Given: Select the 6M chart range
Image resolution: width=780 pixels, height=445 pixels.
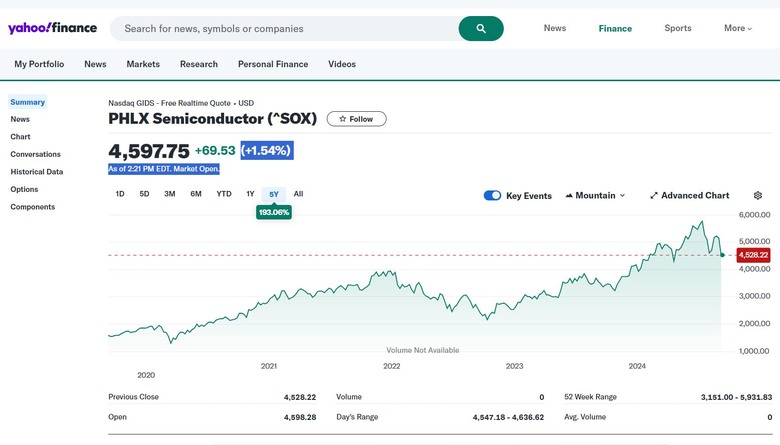Looking at the screenshot, I should [x=196, y=194].
